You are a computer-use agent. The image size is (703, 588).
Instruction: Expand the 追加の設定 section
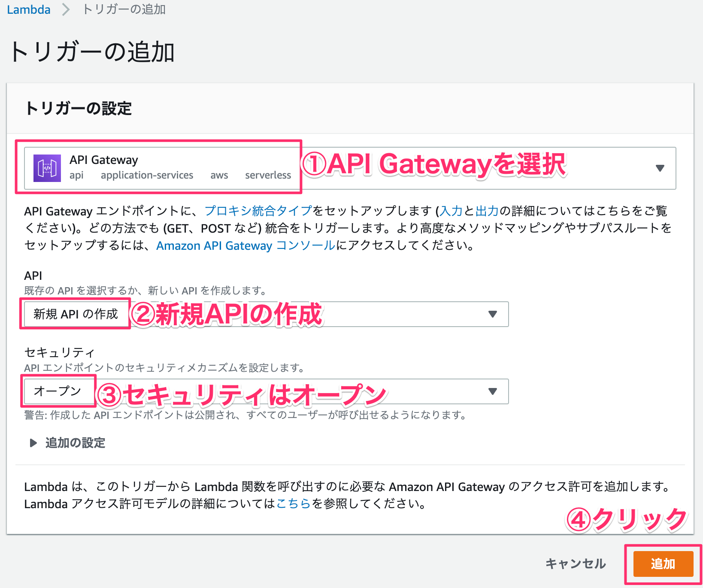click(x=67, y=443)
